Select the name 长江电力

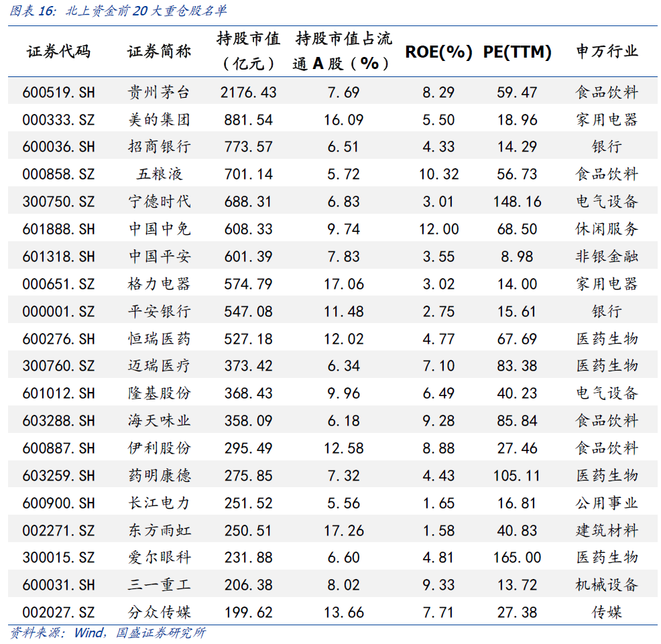pyautogui.click(x=160, y=503)
